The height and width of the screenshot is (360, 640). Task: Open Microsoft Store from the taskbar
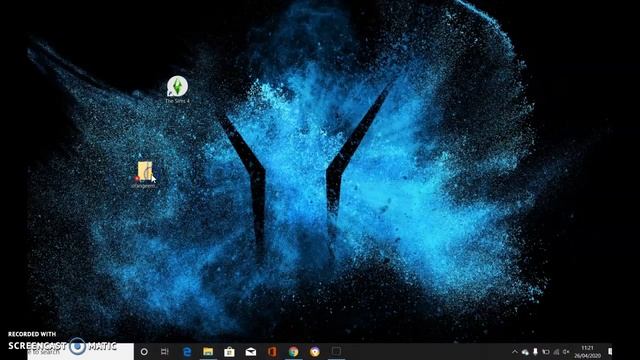coord(229,351)
